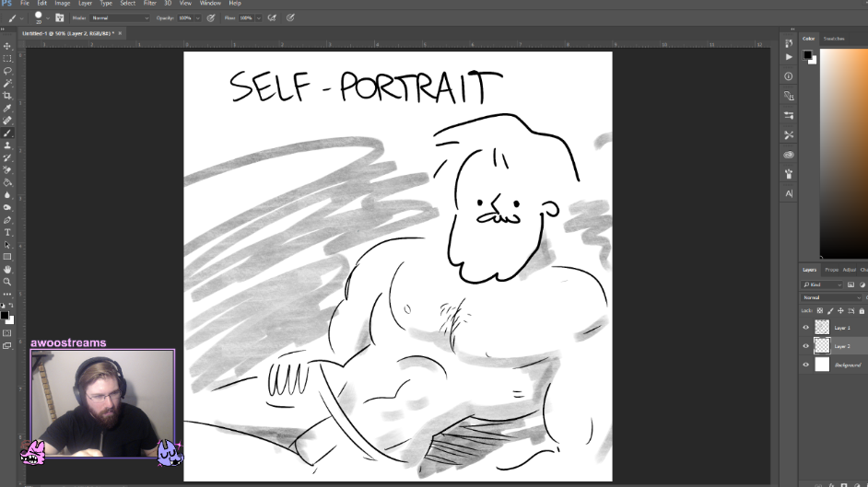Expand the right panel dock arrows
The width and height of the screenshot is (868, 487).
[792, 29]
